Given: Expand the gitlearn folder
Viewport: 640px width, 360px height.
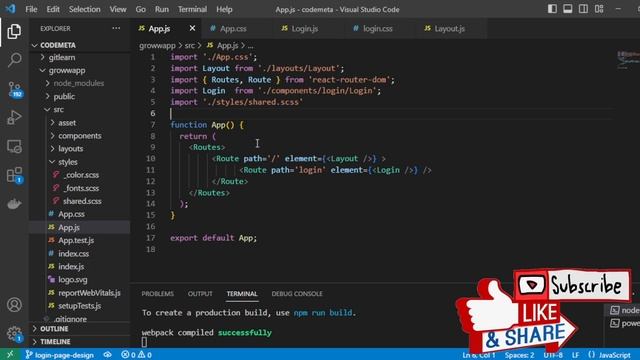Looking at the screenshot, I should tap(80, 58).
